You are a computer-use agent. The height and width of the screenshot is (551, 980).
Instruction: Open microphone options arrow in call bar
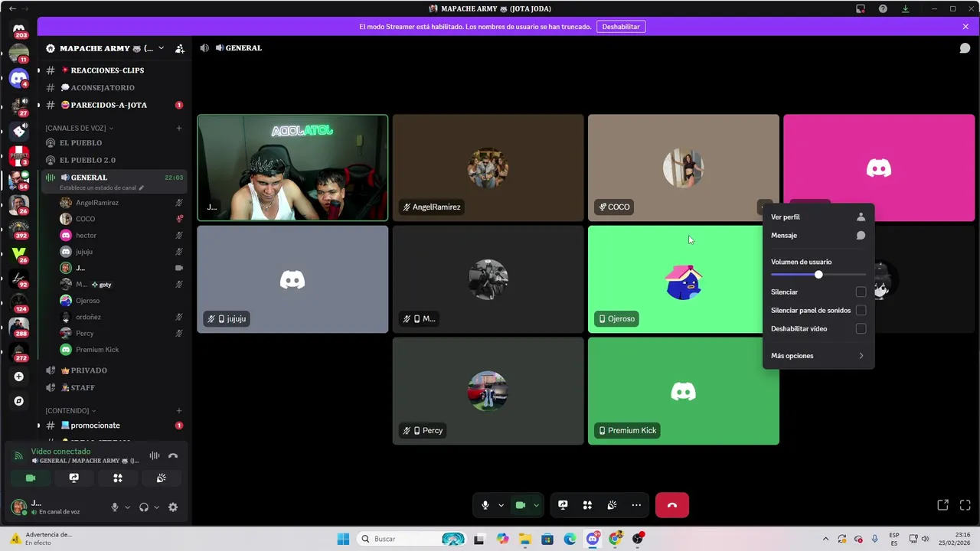tap(501, 505)
